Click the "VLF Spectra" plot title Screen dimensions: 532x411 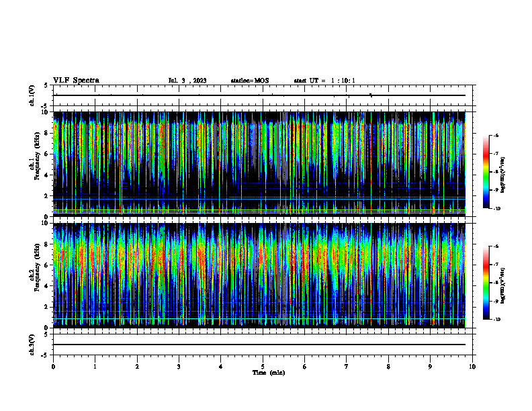(x=76, y=81)
